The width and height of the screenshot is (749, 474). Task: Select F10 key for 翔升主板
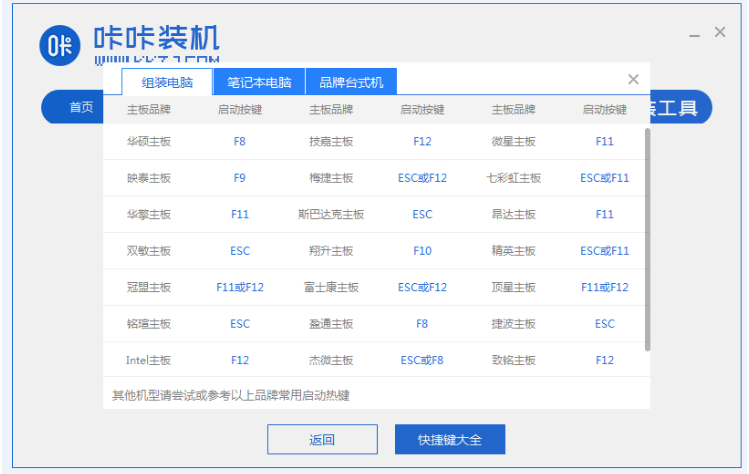pos(422,251)
